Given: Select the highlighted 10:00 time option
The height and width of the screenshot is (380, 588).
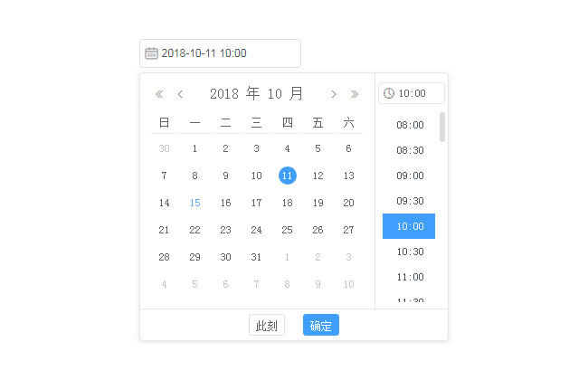Looking at the screenshot, I should coord(409,226).
